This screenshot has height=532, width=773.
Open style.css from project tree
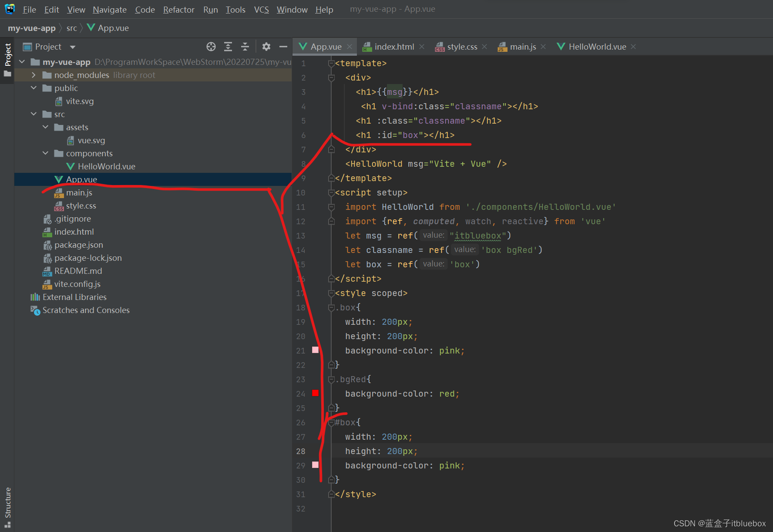75,205
